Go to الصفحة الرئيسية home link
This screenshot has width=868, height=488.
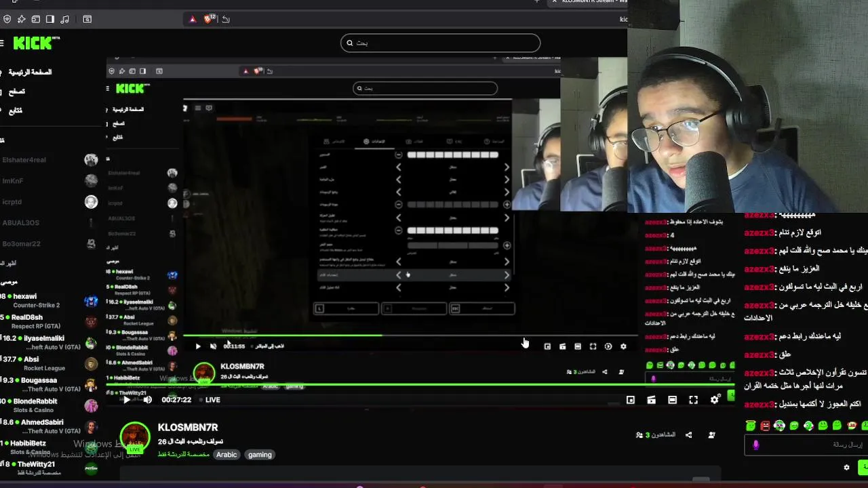pos(28,72)
